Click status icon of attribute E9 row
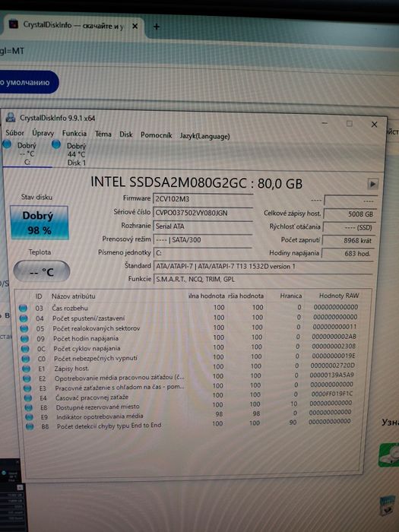 [29, 417]
